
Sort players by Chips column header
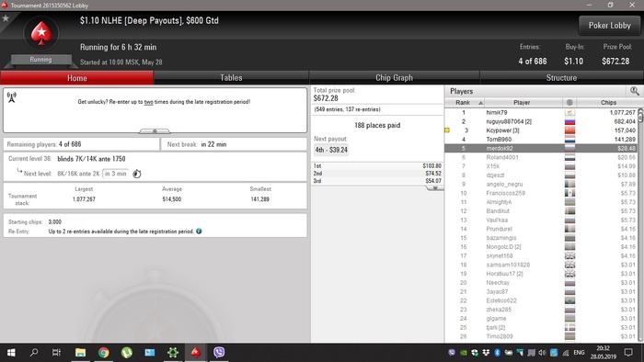pyautogui.click(x=608, y=103)
